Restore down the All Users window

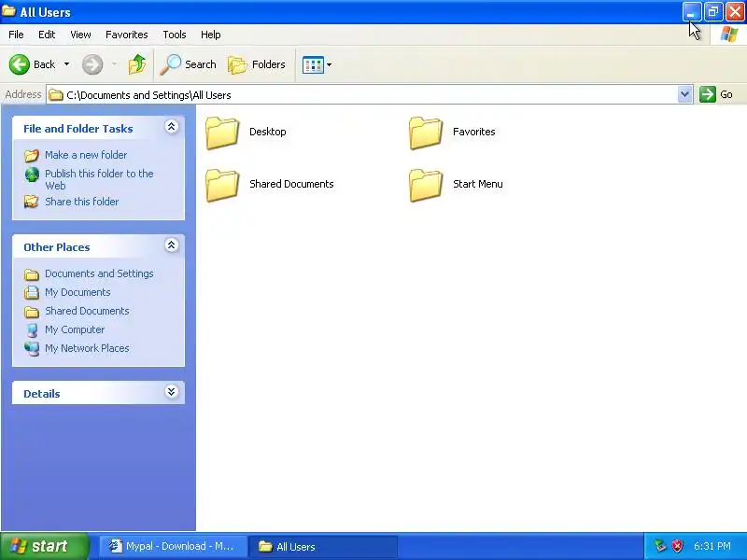[x=713, y=12]
